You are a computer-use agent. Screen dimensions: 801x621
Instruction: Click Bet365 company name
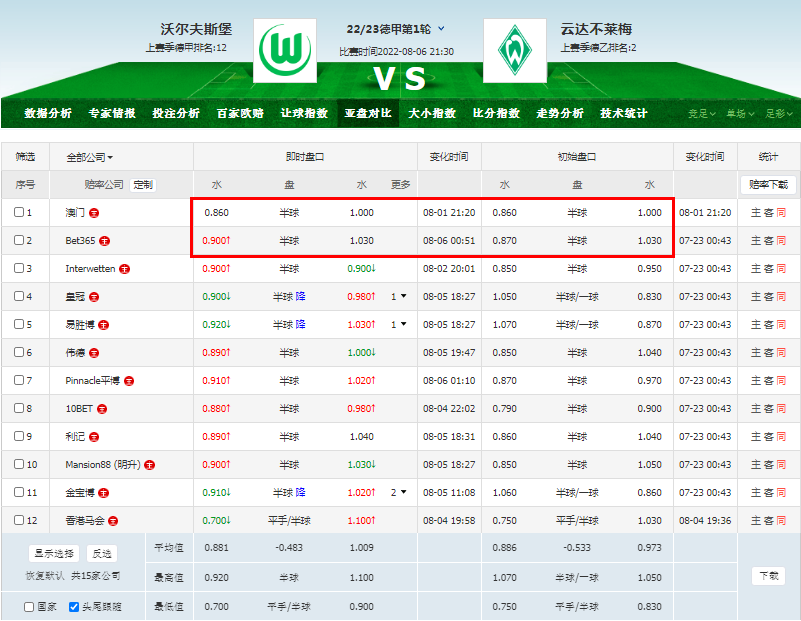click(80, 241)
